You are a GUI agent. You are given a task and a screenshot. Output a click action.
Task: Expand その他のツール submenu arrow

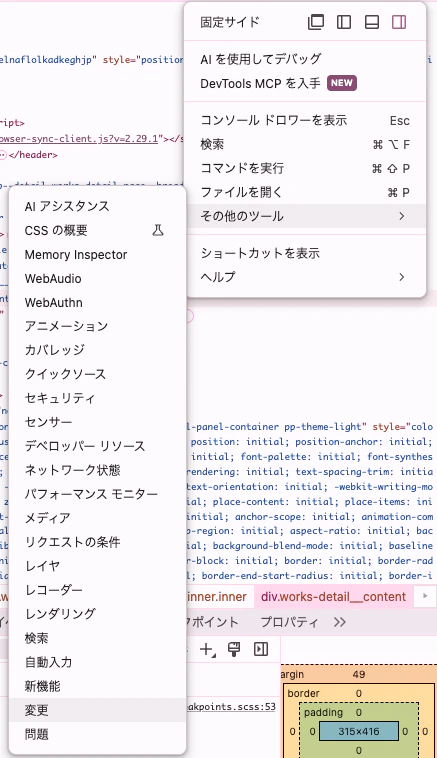click(402, 216)
